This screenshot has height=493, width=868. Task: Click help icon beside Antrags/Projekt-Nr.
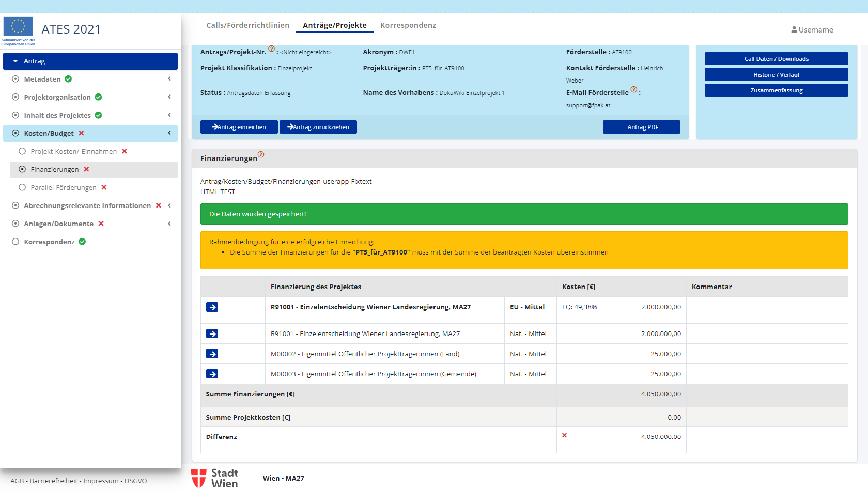point(271,49)
